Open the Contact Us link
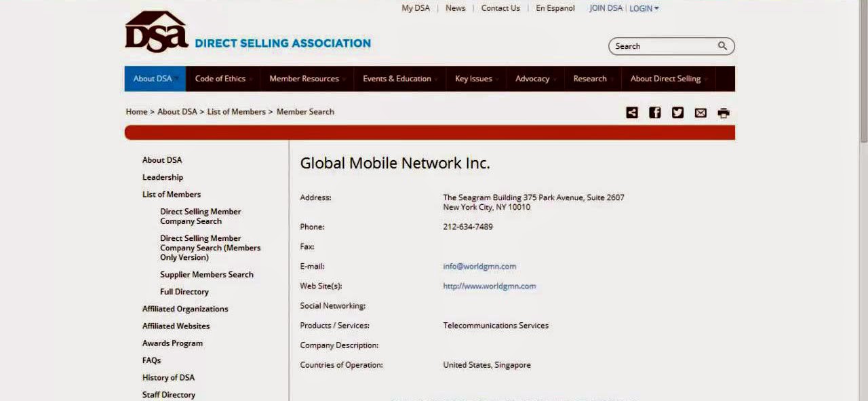Image resolution: width=868 pixels, height=401 pixels. click(500, 8)
